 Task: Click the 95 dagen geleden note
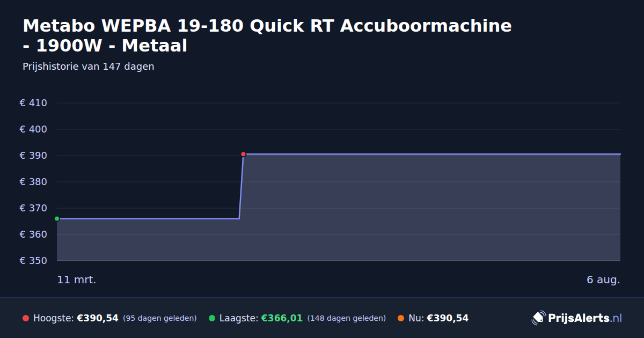tap(160, 318)
